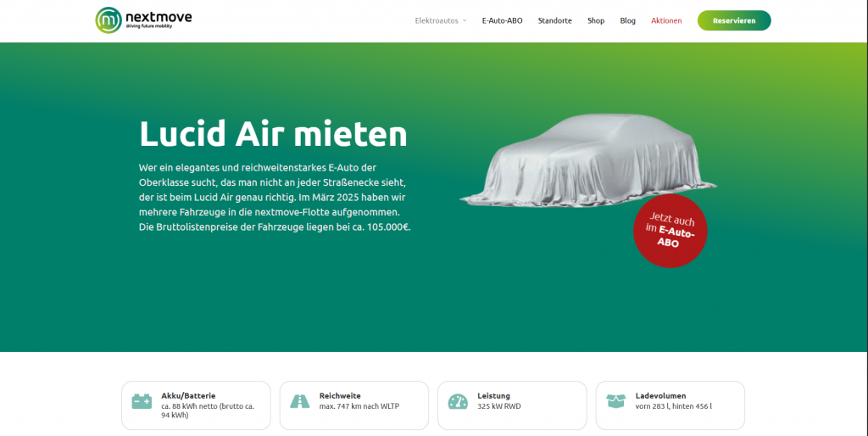Click the 'vorn 283 l, hinten 456 l' text
The image size is (868, 436).
pyautogui.click(x=673, y=406)
